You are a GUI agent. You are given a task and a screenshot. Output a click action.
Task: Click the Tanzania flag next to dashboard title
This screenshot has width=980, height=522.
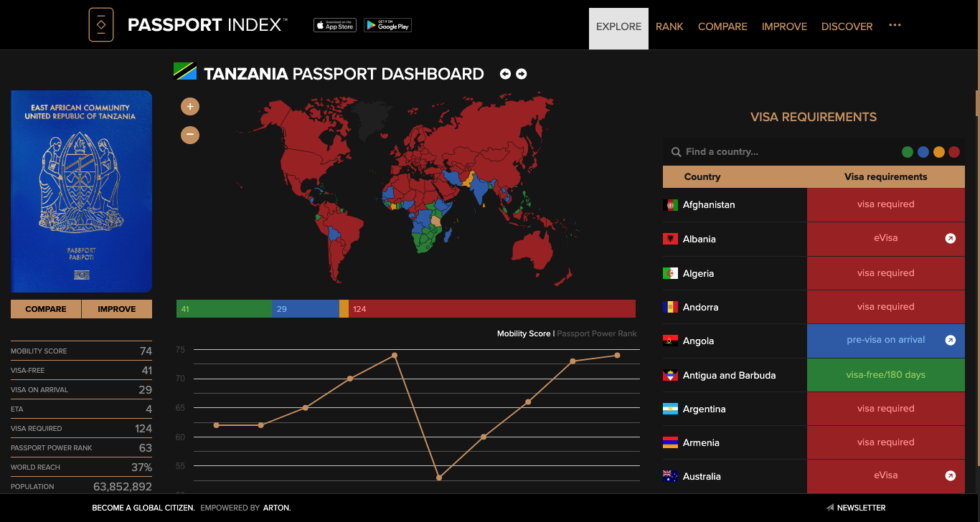click(x=186, y=72)
